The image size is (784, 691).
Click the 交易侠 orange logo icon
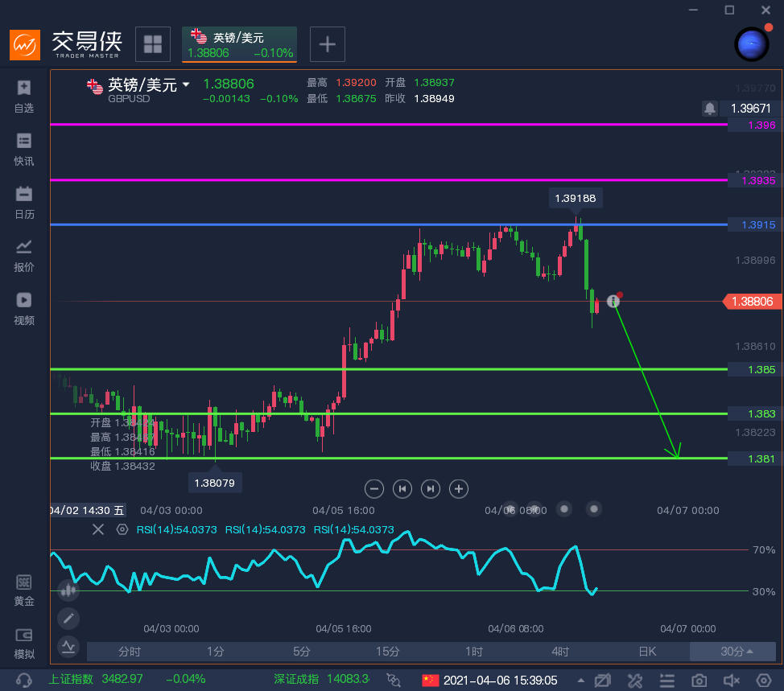[25, 44]
